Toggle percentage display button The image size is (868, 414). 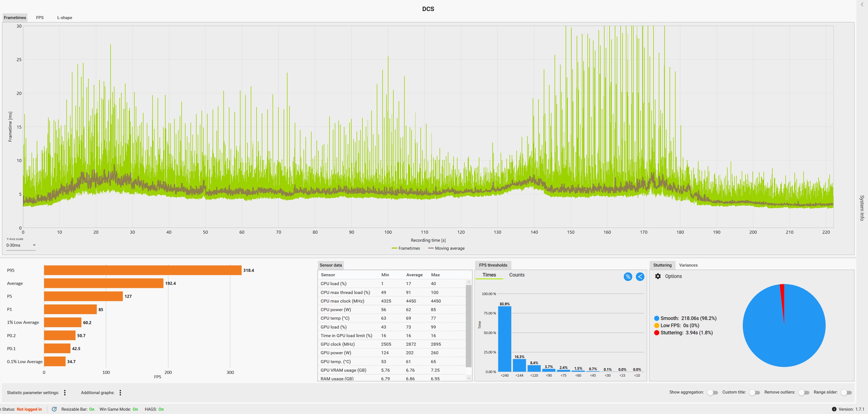(628, 277)
